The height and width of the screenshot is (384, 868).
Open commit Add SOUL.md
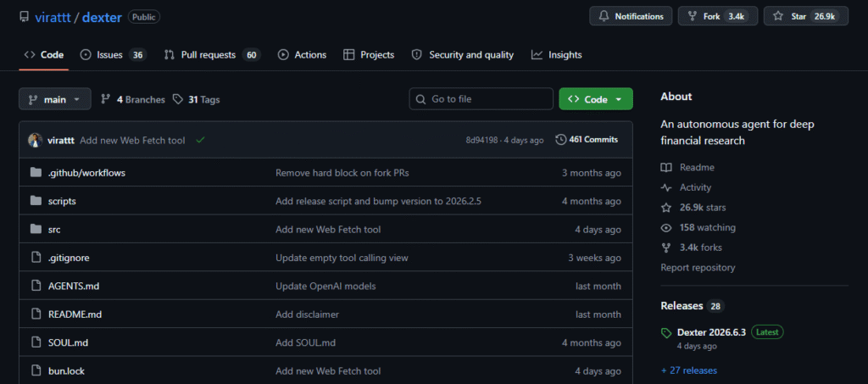[x=305, y=342]
